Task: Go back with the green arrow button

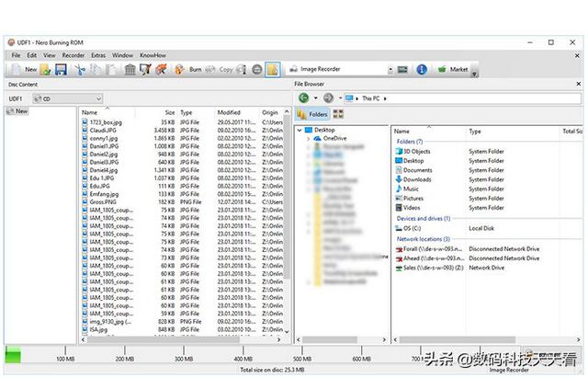Action: (304, 98)
